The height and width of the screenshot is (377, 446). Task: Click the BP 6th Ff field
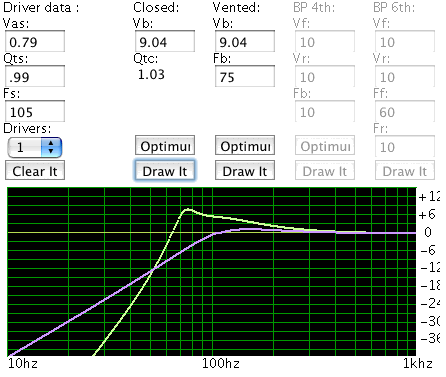pos(405,111)
